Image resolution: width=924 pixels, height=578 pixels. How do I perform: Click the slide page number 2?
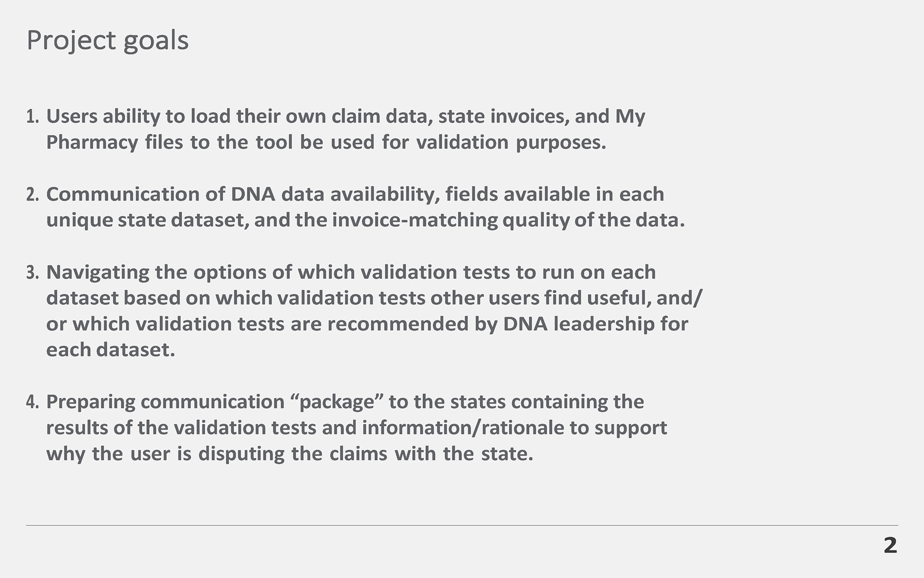[890, 546]
